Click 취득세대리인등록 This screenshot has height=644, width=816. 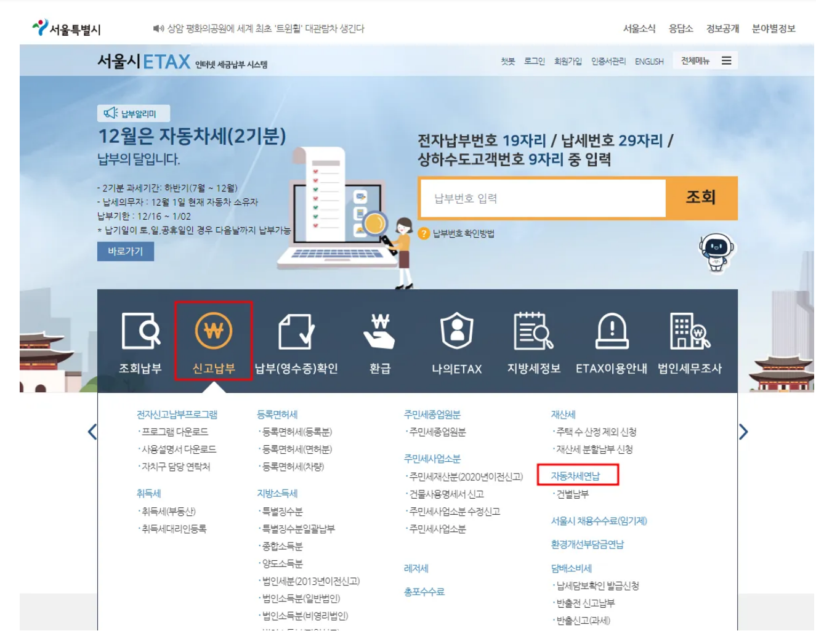pos(174,528)
